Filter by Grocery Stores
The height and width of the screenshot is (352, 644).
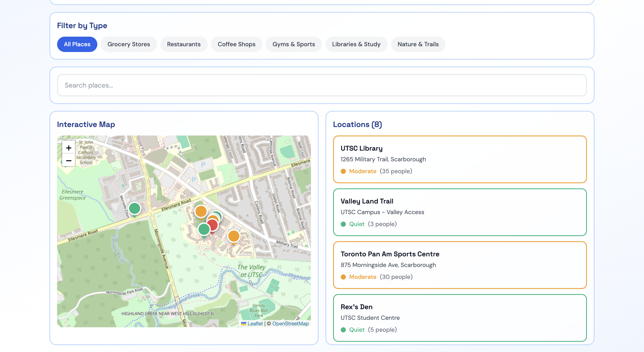(128, 44)
